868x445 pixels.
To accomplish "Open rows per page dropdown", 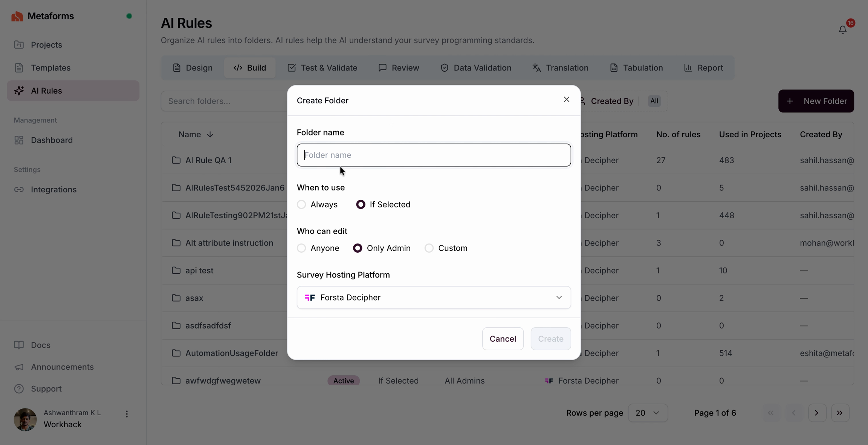I will [x=648, y=413].
